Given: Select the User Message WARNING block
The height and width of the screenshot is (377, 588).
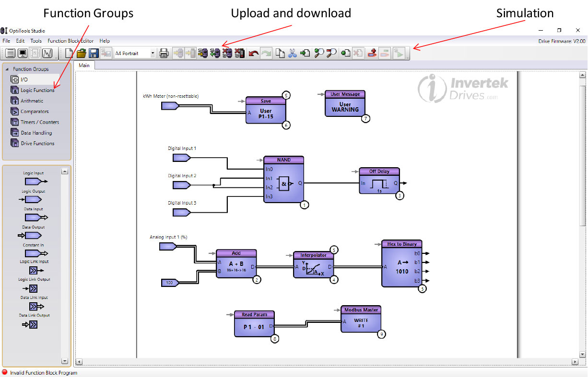Looking at the screenshot, I should (x=345, y=103).
